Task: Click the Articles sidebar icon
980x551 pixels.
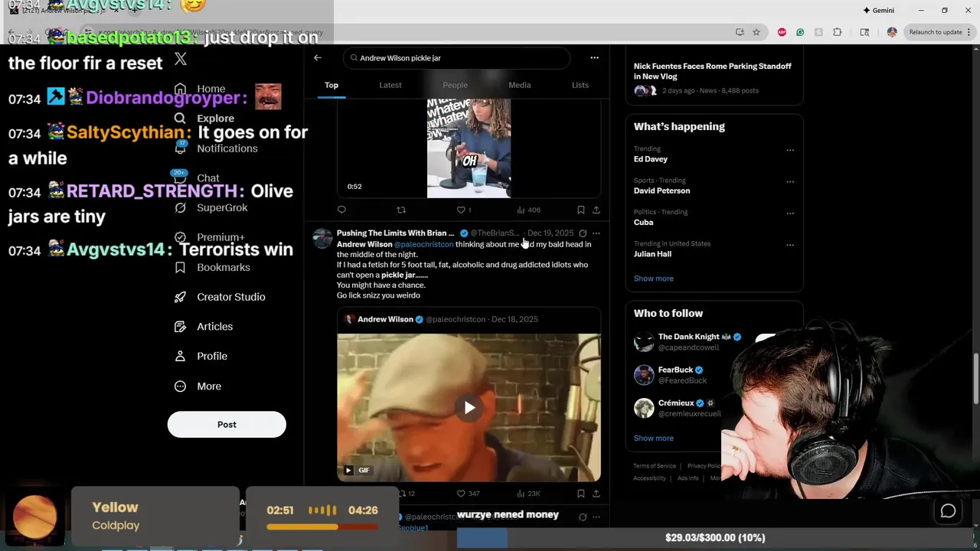Action: click(180, 327)
